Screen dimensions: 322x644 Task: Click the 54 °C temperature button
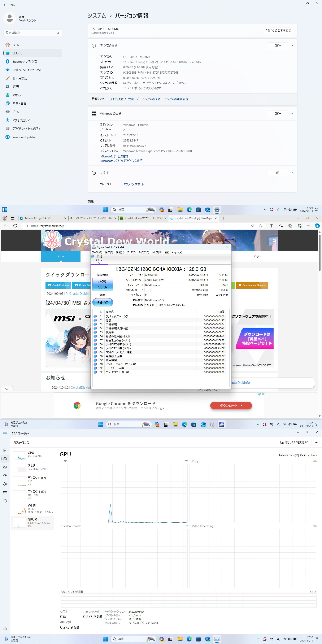point(103,303)
